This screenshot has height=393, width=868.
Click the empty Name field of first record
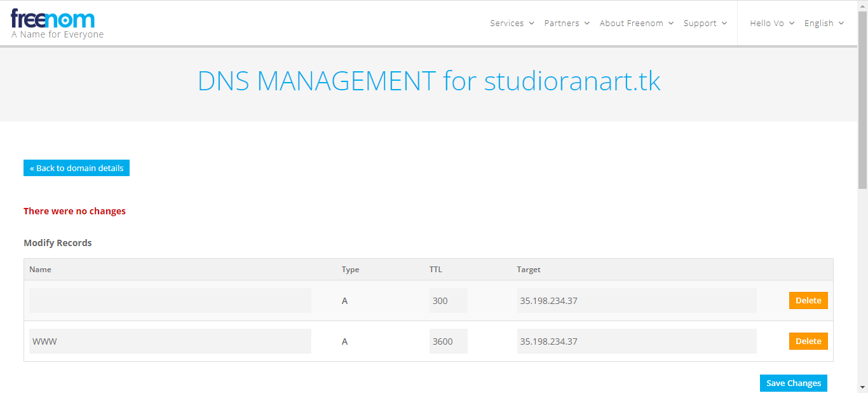click(170, 301)
